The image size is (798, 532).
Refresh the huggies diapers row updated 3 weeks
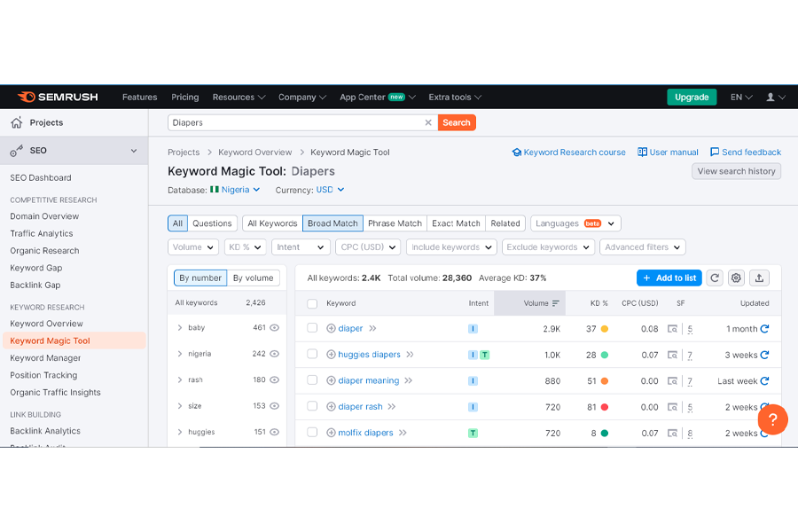[x=764, y=355]
